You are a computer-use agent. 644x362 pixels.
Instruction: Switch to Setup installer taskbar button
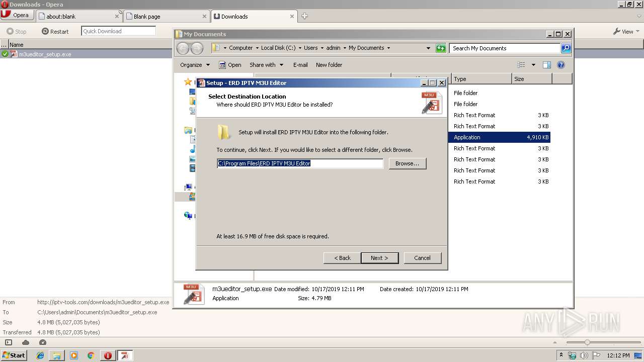tap(125, 355)
